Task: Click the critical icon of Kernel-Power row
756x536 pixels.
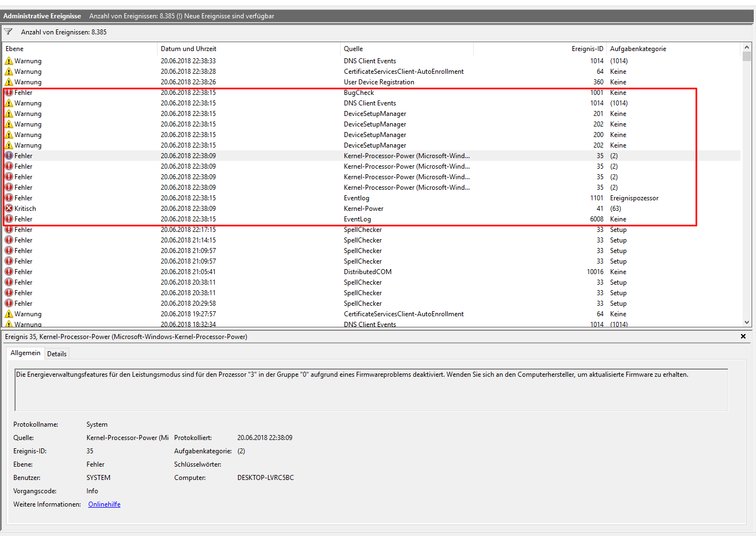Action: click(9, 209)
